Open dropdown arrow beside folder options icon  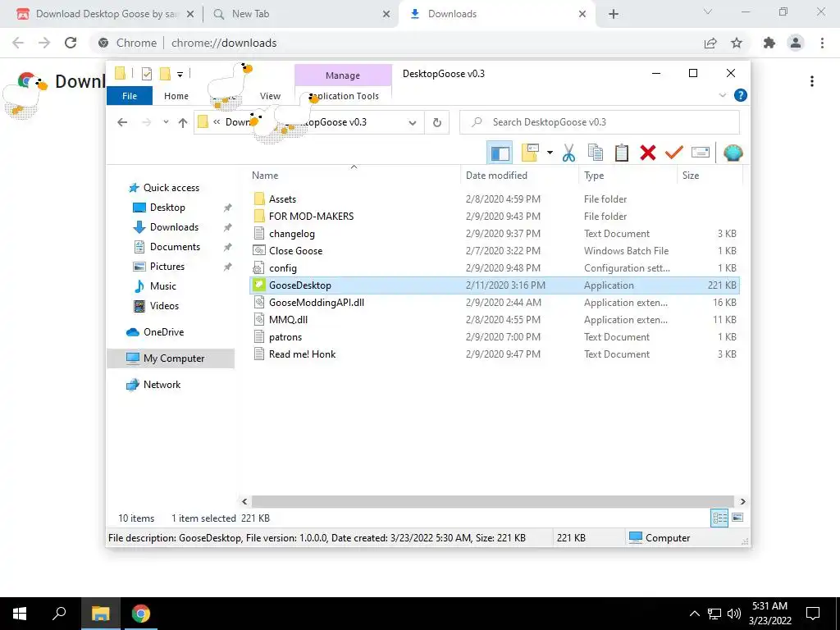coord(550,153)
